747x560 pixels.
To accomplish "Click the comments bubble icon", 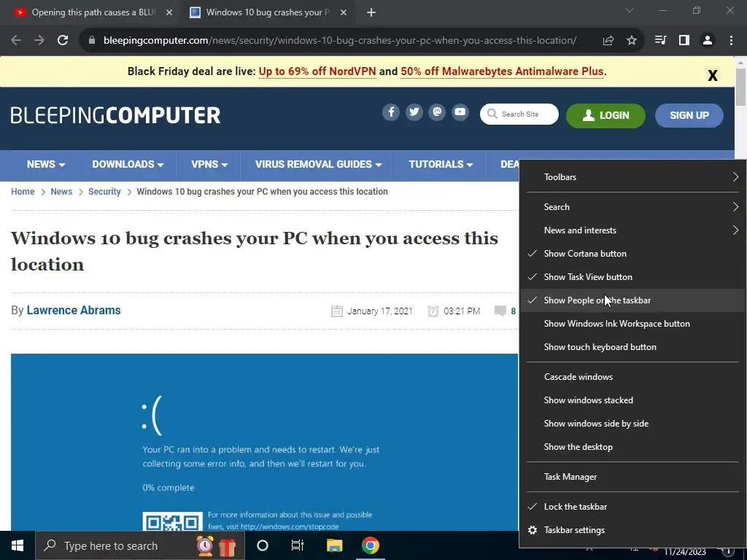I will 500,311.
